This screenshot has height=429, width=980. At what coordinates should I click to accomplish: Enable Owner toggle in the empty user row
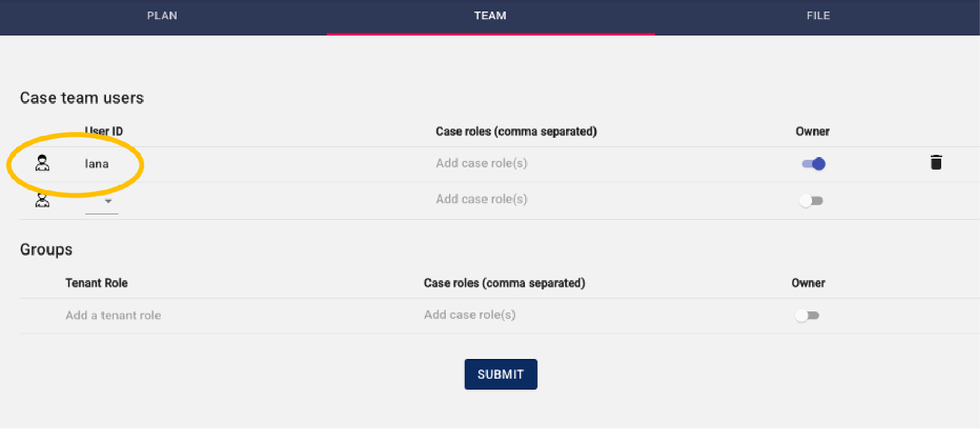[811, 201]
